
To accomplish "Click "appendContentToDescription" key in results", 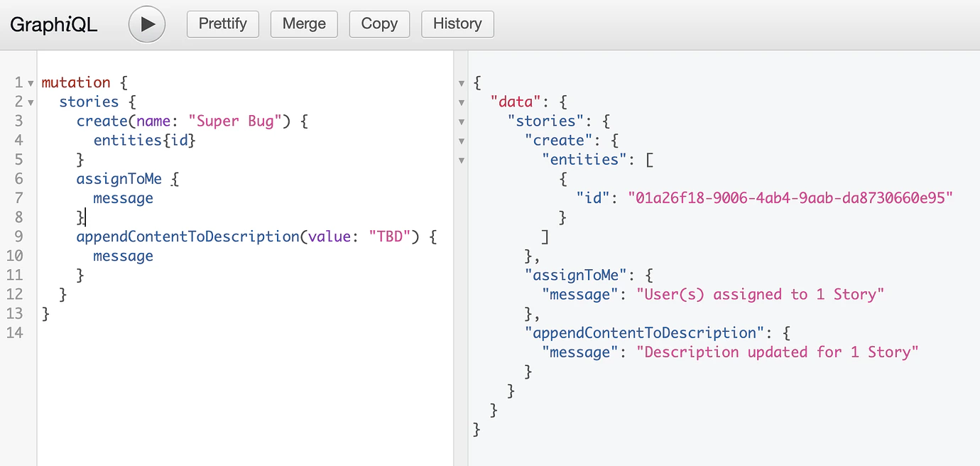I will [x=645, y=332].
